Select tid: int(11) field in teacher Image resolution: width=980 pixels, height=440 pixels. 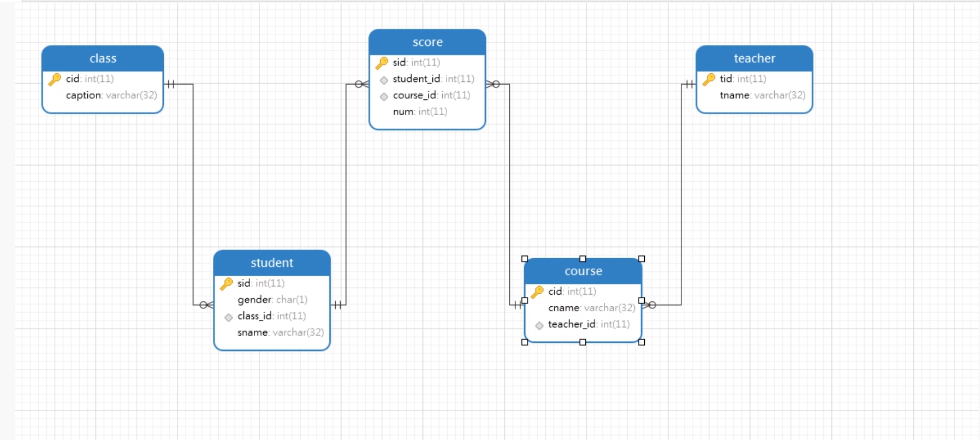(x=743, y=79)
